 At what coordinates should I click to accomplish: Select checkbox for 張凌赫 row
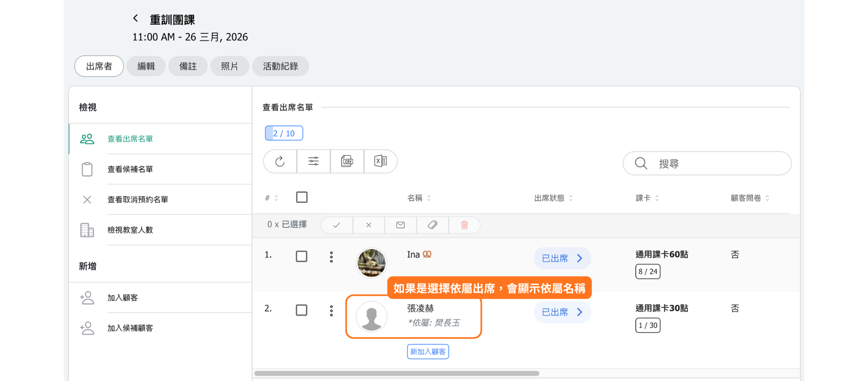click(302, 310)
